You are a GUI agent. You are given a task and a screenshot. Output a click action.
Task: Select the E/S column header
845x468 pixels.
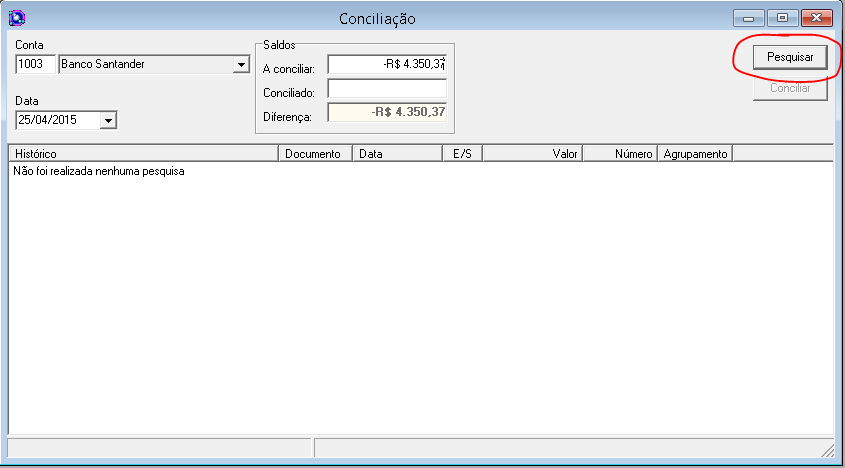coord(461,154)
